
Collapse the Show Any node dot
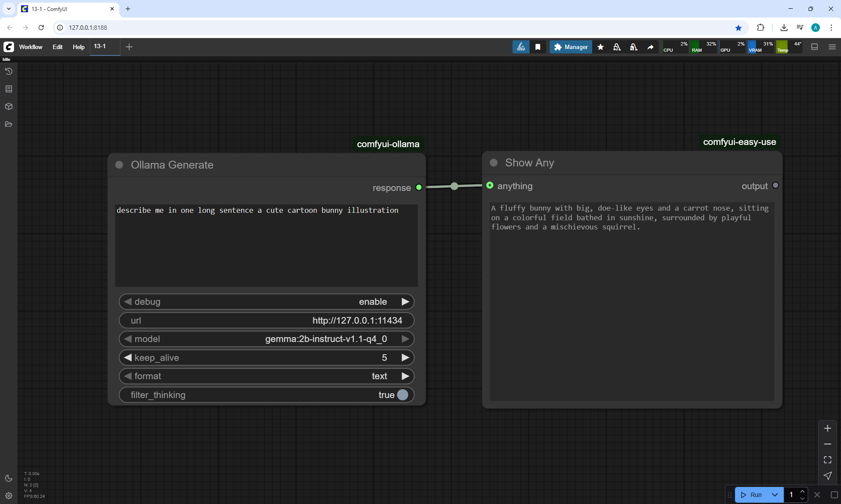click(494, 163)
